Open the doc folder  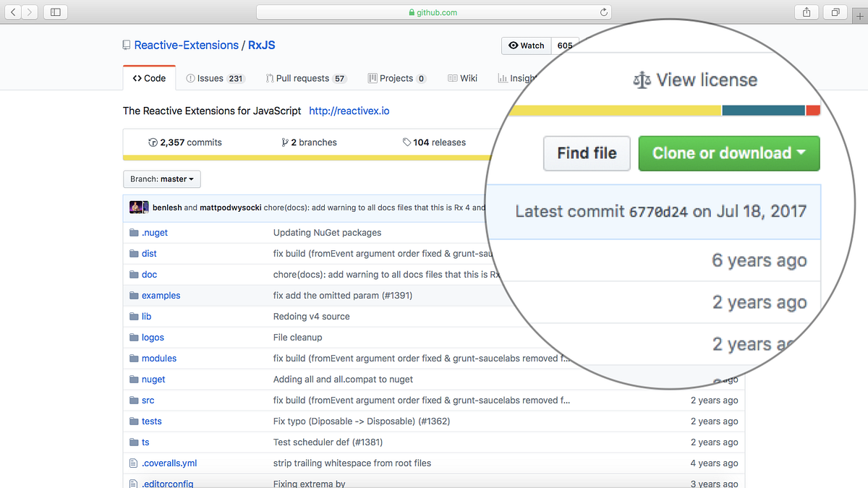click(x=149, y=275)
